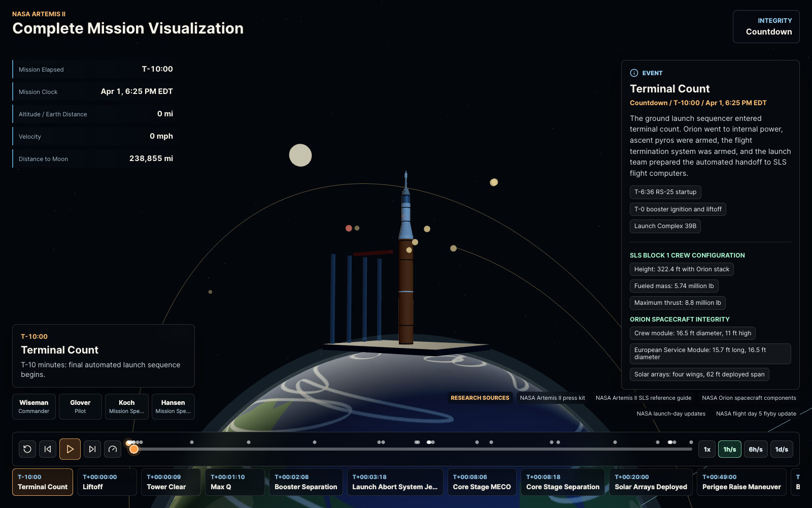Skip to next event with skip-forward icon

click(x=92, y=449)
